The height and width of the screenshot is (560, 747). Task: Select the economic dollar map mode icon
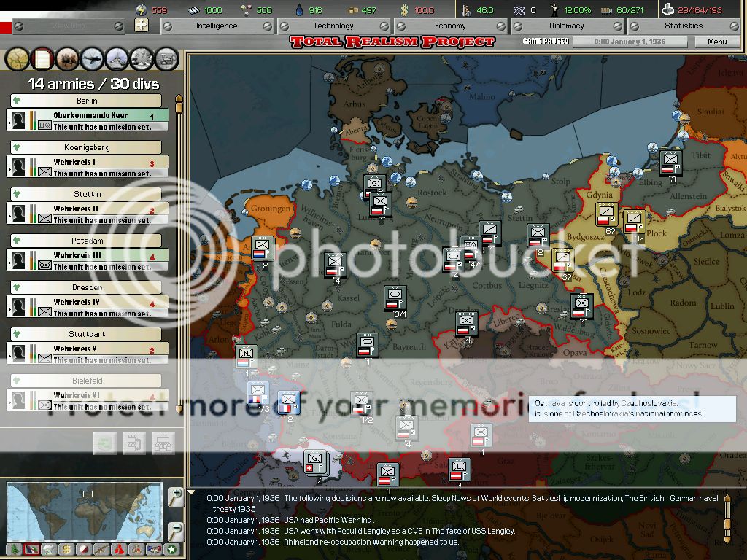pos(66,550)
